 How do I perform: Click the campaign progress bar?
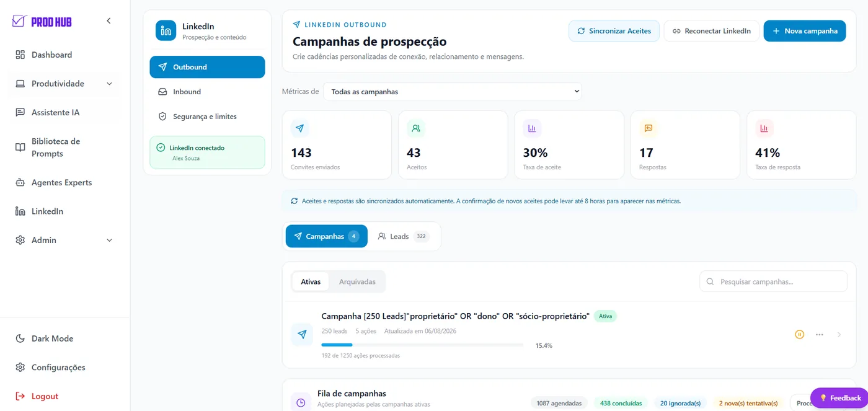pyautogui.click(x=422, y=345)
